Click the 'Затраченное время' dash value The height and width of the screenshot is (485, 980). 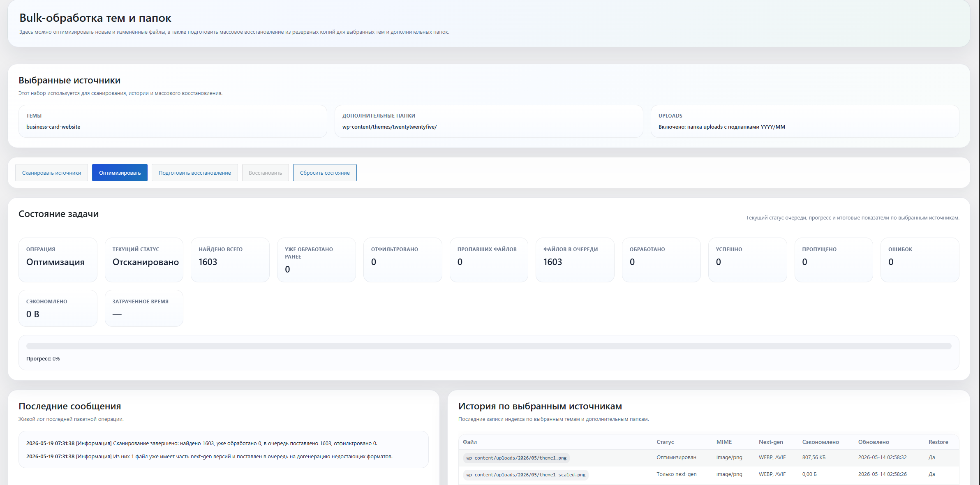[x=117, y=314]
